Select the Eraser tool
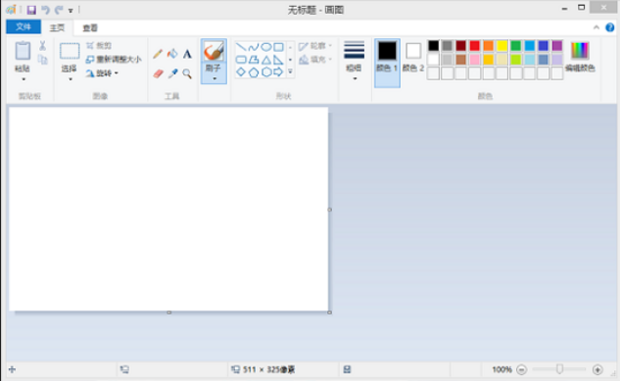Image resolution: width=620 pixels, height=381 pixels. [x=158, y=74]
